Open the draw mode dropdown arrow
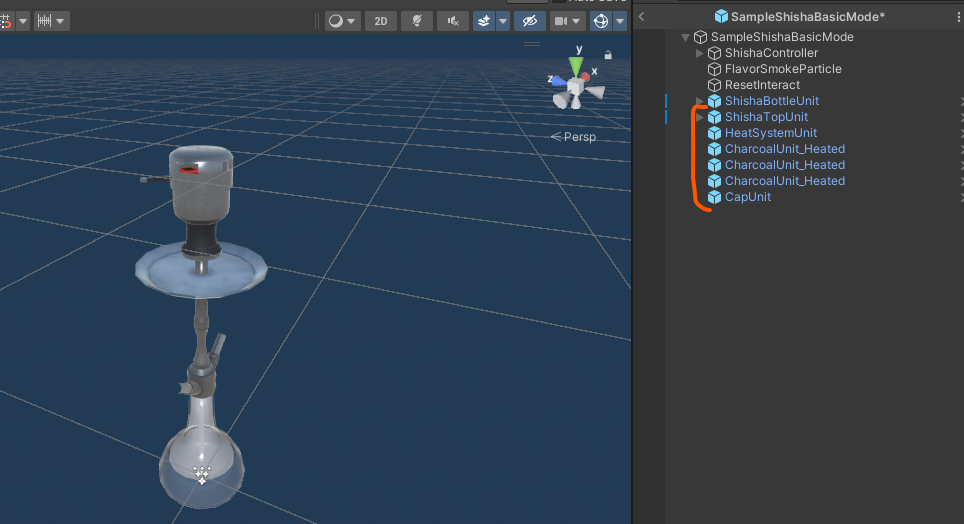The height and width of the screenshot is (524, 964). [x=351, y=21]
